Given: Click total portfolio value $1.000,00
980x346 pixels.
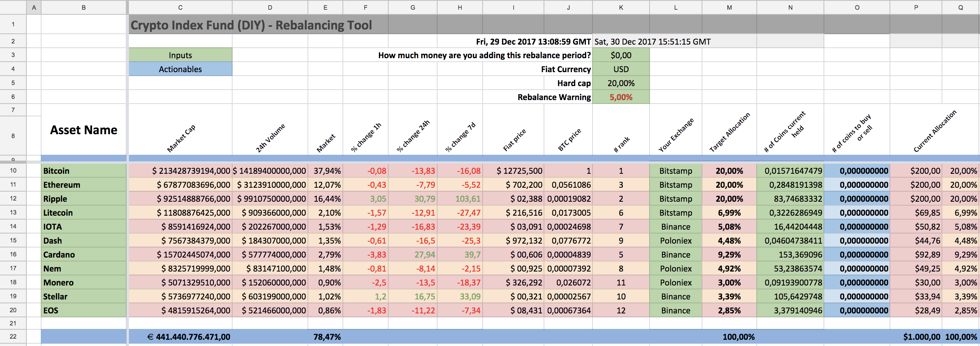Looking at the screenshot, I should point(916,337).
